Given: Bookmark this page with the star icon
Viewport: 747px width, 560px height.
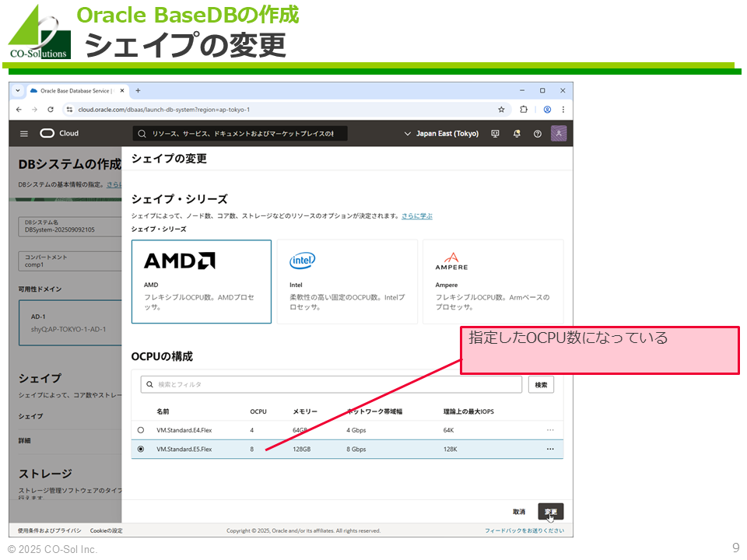Looking at the screenshot, I should [x=501, y=110].
